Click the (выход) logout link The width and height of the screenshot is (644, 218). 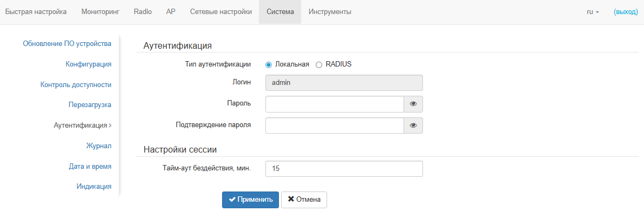(x=626, y=12)
